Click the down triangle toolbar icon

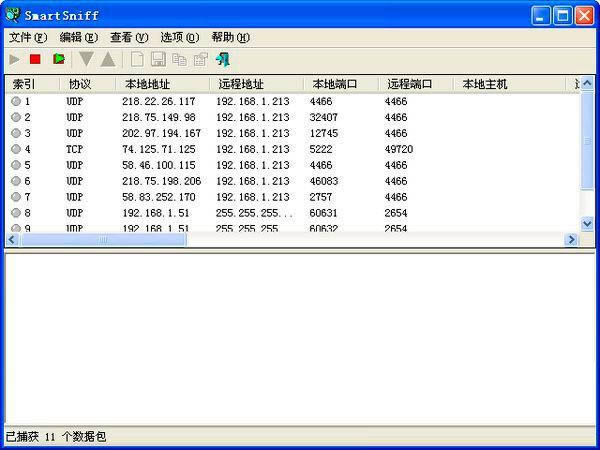(x=86, y=59)
